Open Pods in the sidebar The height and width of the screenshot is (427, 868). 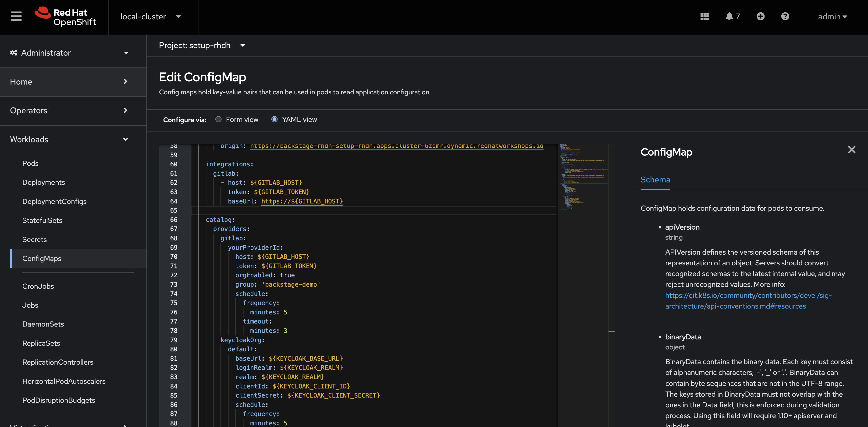pos(30,164)
